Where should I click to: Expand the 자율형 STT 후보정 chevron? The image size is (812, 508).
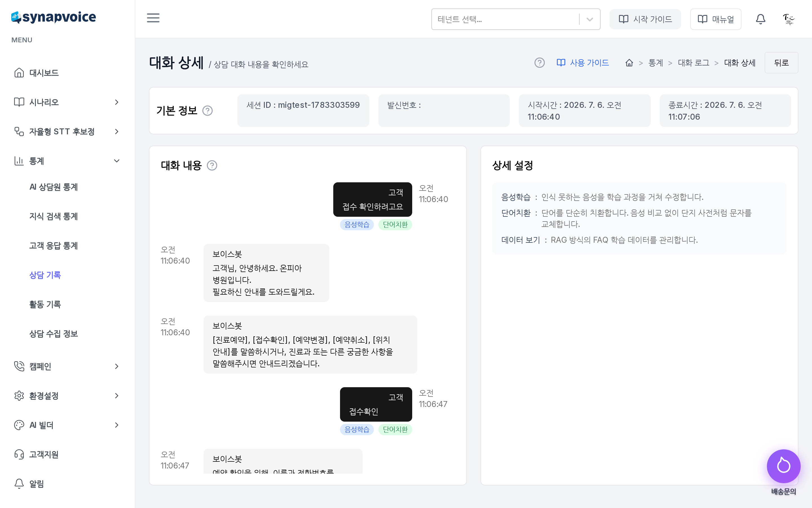point(116,131)
